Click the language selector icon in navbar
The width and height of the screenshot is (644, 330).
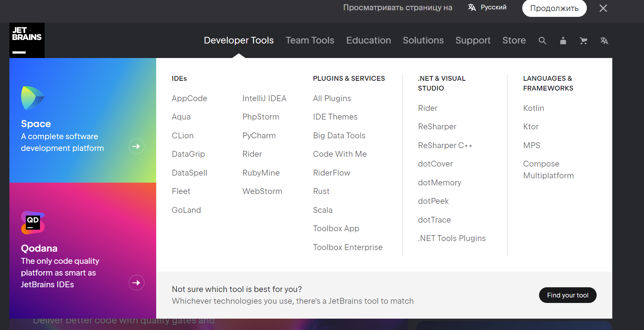coord(604,41)
